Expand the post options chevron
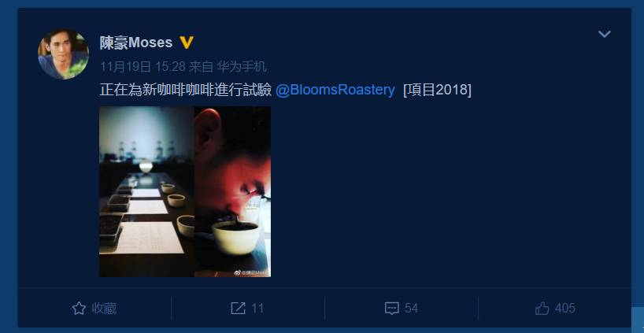The height and width of the screenshot is (333, 644). click(x=604, y=34)
